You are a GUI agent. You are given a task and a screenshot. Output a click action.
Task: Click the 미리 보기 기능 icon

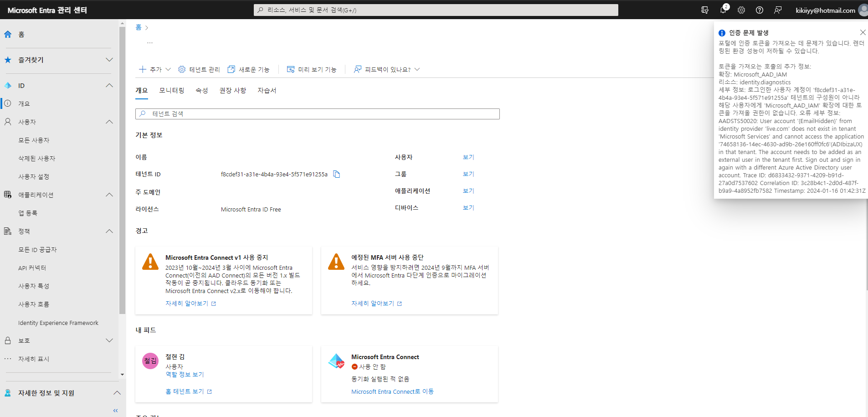(290, 69)
